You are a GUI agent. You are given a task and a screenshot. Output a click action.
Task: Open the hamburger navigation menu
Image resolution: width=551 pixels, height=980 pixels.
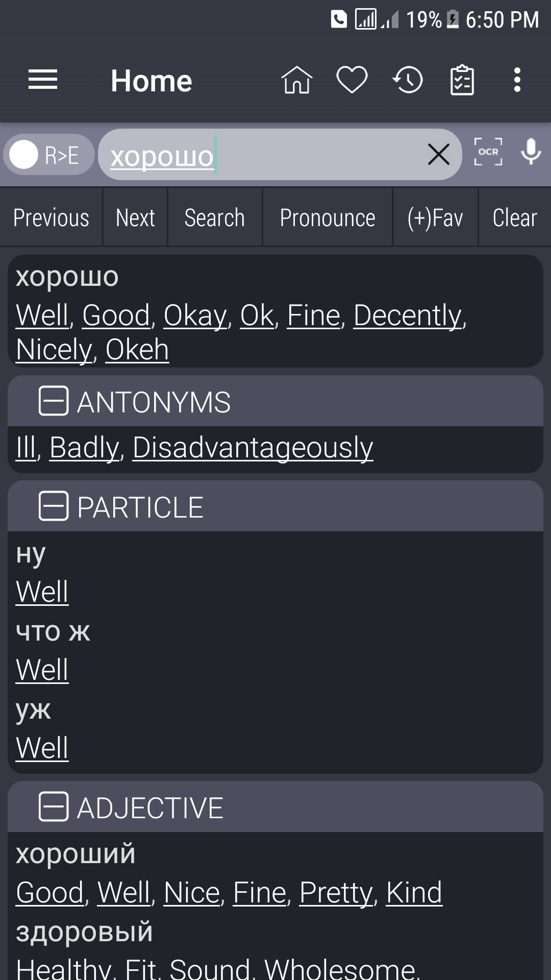point(43,80)
